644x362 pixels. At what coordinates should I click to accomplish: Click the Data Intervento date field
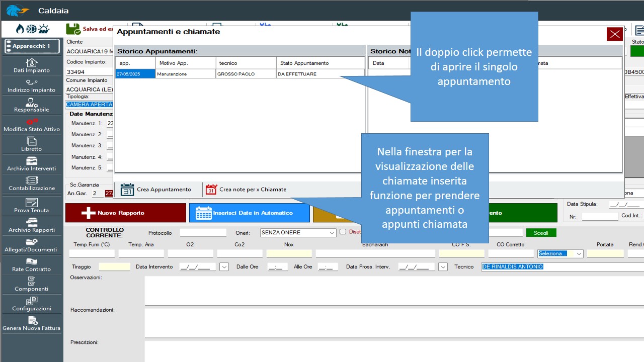point(198,267)
